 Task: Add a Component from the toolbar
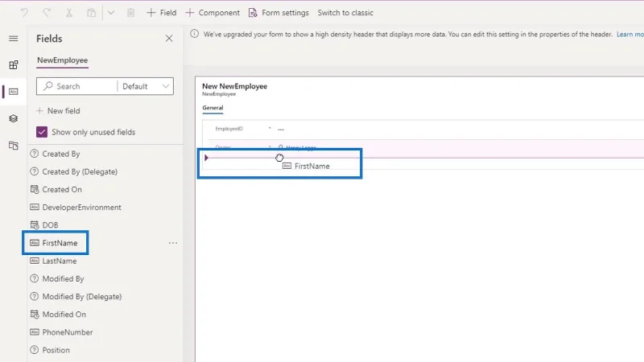[x=213, y=13]
